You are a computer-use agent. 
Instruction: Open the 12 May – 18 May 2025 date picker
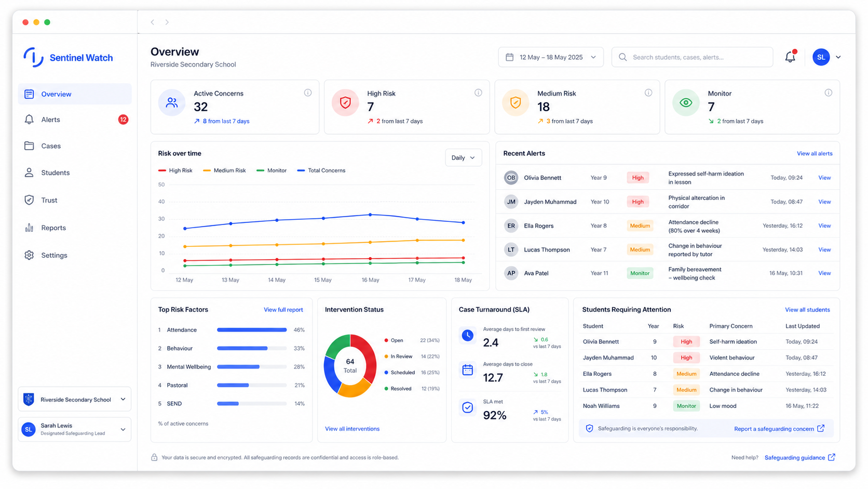click(551, 57)
